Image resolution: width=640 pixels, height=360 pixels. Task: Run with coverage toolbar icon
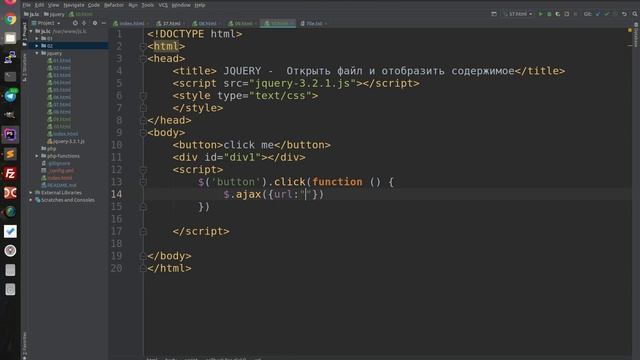[558, 14]
